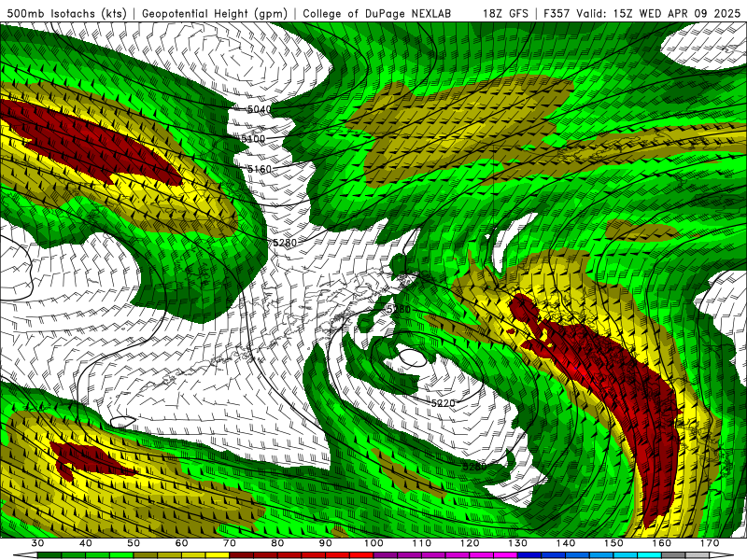Click the bright magenta swatch just before 130
Image resolution: width=747 pixels, height=560 pixels.
pos(505,555)
